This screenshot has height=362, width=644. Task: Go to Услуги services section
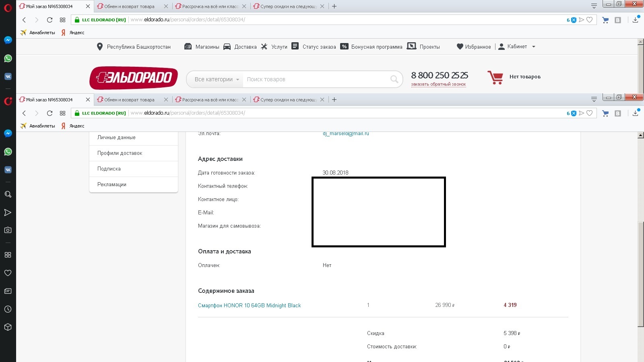point(274,47)
